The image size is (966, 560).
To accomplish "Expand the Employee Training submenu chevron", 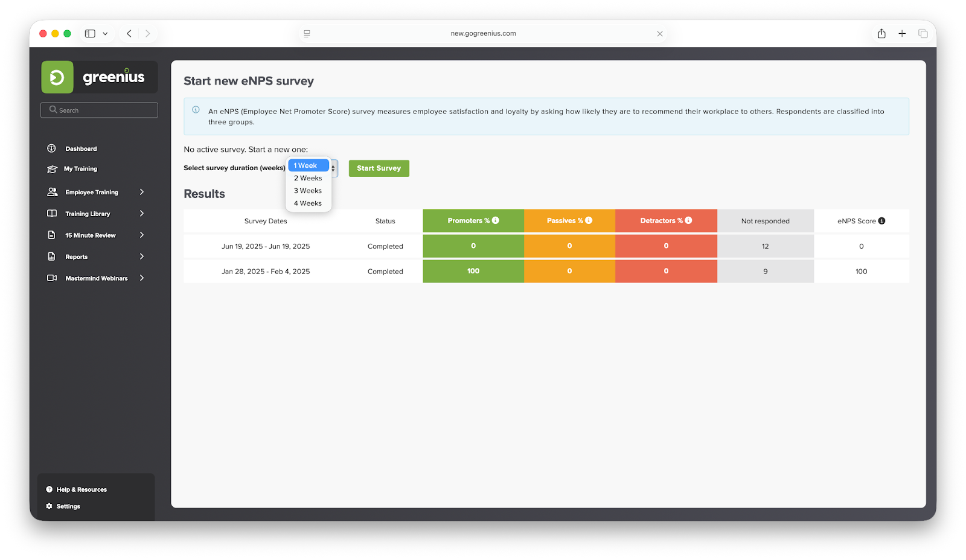I will pos(142,192).
